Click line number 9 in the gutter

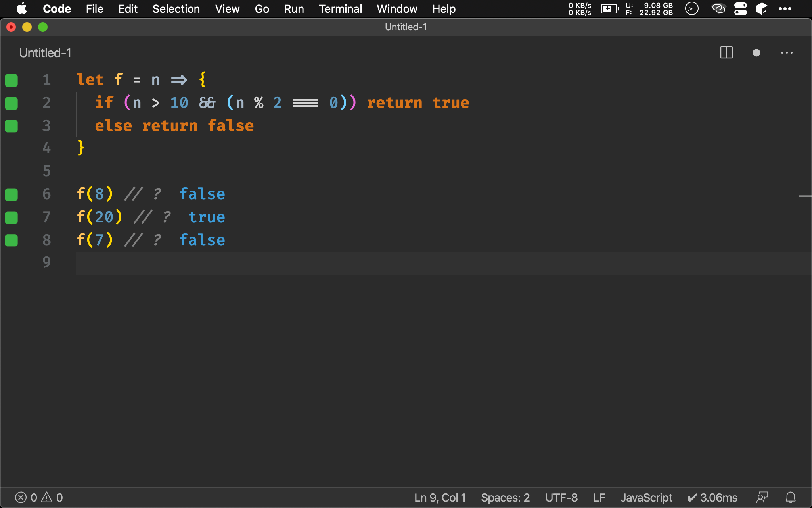[46, 262]
